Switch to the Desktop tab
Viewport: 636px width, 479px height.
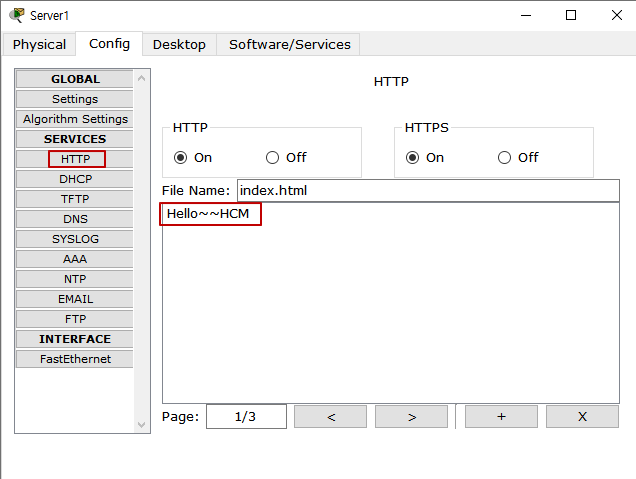click(179, 44)
